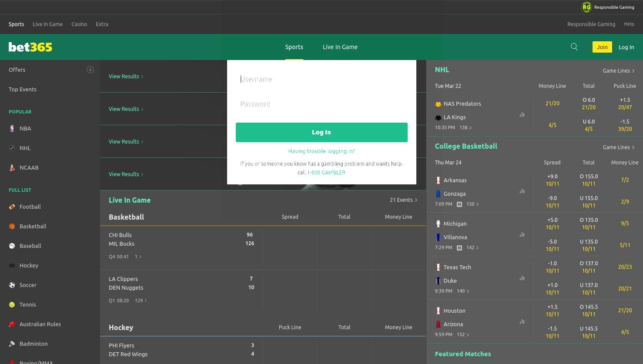Open the Extra menu item
This screenshot has width=643, height=364.
tap(102, 24)
